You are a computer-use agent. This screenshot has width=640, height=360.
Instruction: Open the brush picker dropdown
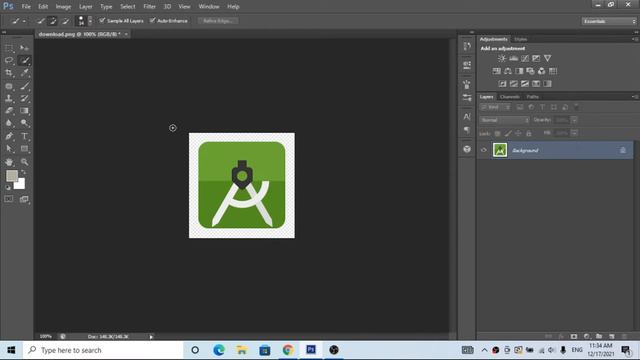click(x=90, y=21)
